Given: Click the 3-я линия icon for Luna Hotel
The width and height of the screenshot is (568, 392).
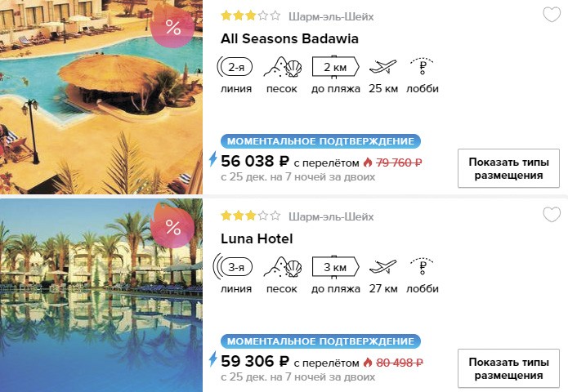Looking at the screenshot, I should (x=233, y=267).
